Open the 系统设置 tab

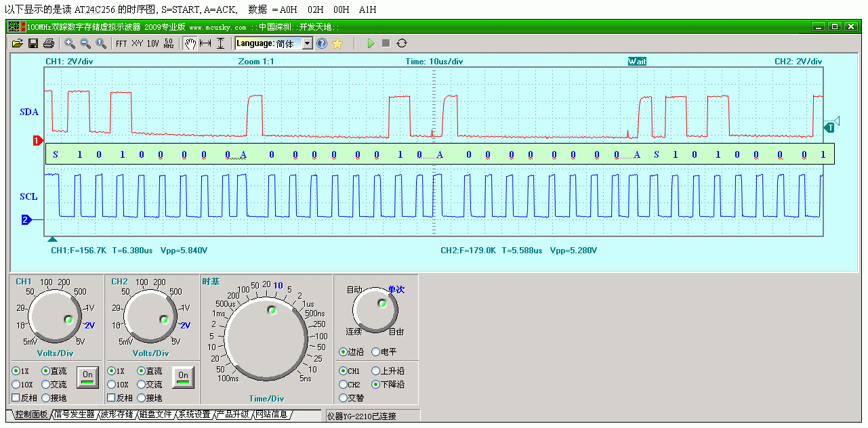(194, 414)
